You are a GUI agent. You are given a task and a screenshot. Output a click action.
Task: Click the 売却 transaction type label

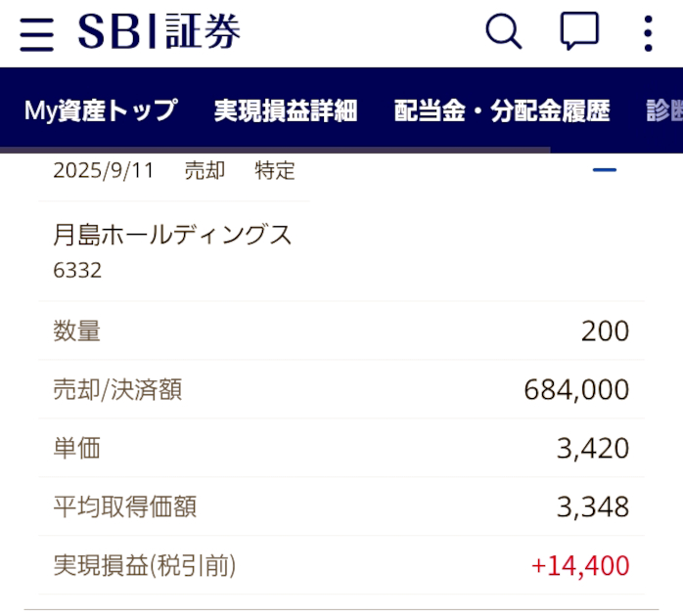(205, 170)
